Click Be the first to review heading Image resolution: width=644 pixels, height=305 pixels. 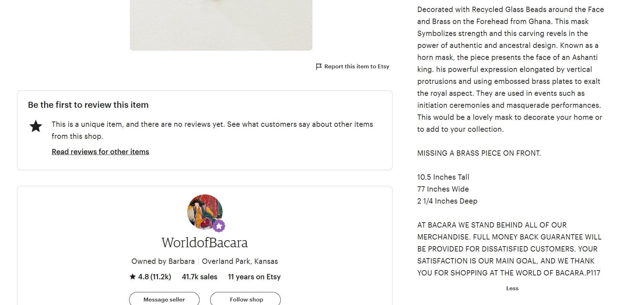pos(88,105)
